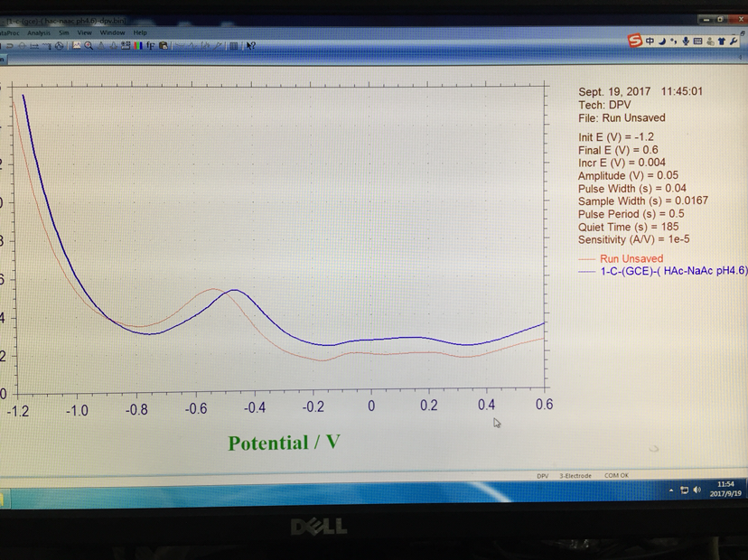Click the Potential / V axis title
748x560 pixels.
pos(284,443)
